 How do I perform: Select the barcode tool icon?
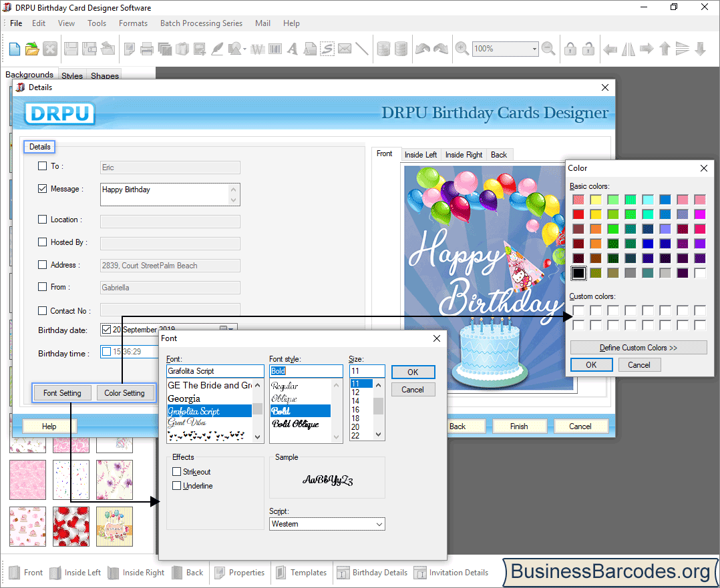[275, 49]
